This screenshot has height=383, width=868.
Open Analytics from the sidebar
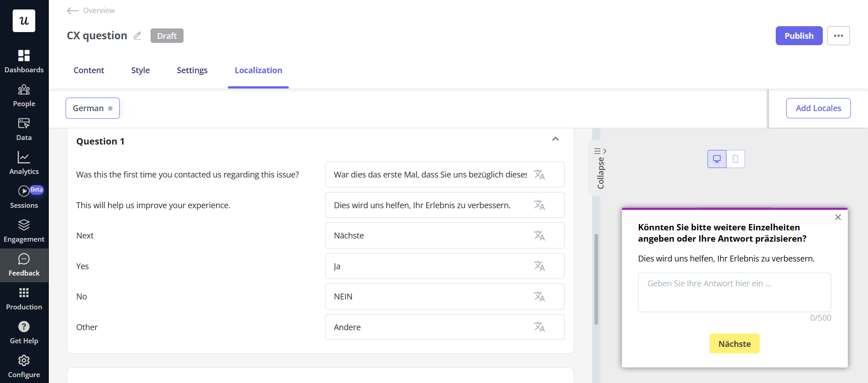pyautogui.click(x=24, y=163)
